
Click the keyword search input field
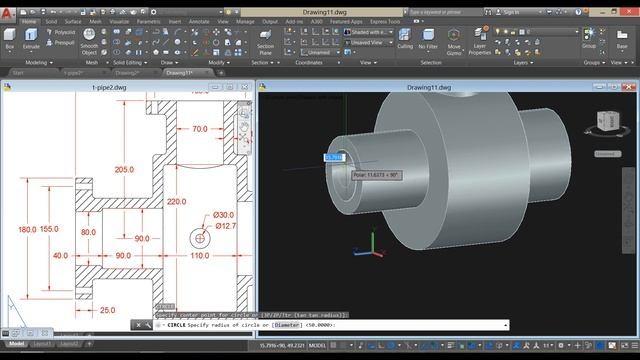446,12
